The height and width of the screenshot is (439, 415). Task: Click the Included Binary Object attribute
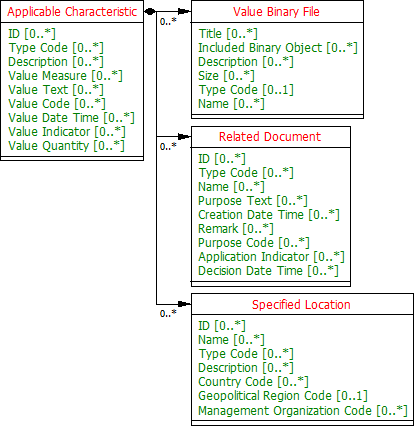[x=278, y=48]
